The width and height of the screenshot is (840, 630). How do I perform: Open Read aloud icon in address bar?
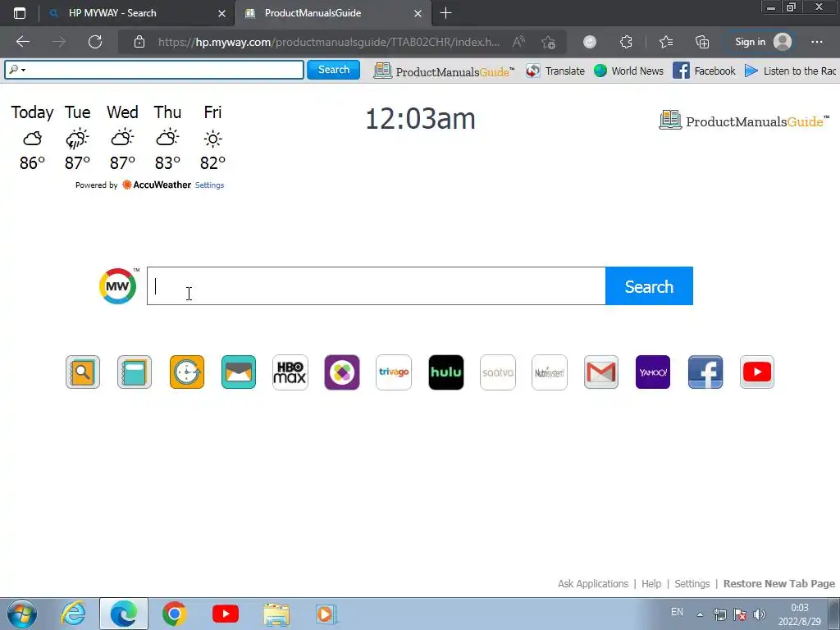click(518, 42)
